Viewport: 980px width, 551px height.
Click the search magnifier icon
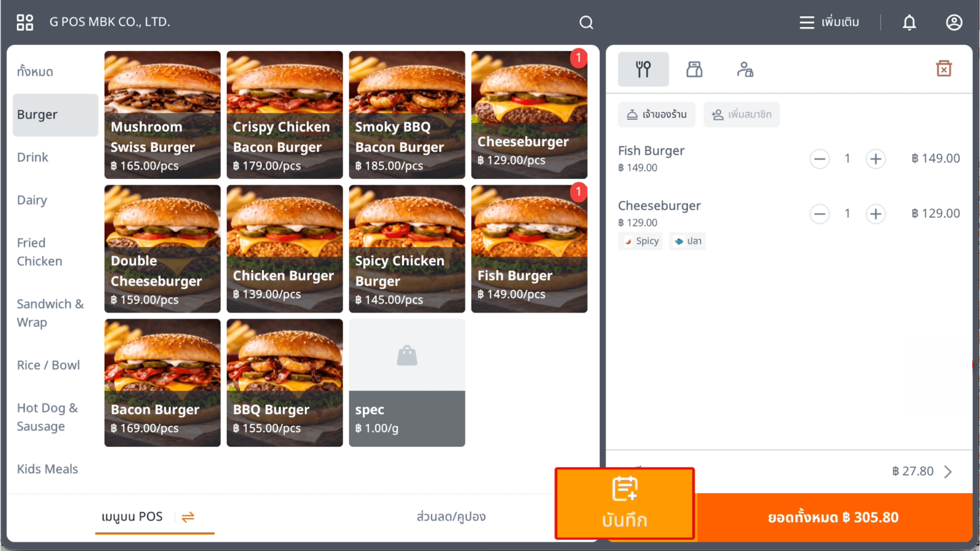pos(586,22)
